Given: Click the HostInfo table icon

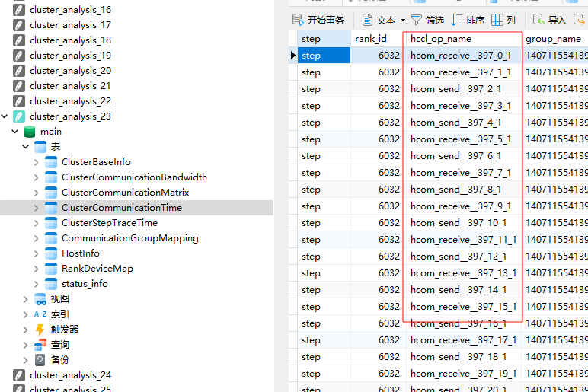Looking at the screenshot, I should pyautogui.click(x=50, y=253).
